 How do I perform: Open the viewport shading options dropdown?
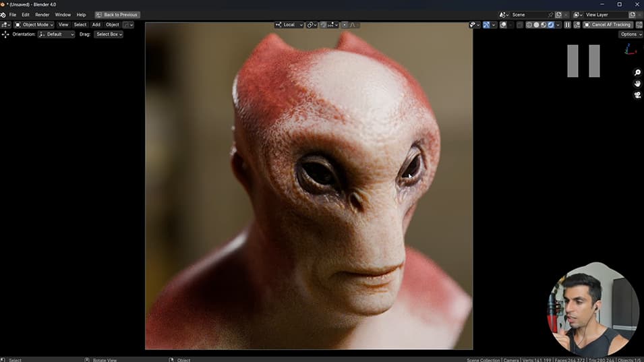click(x=558, y=25)
